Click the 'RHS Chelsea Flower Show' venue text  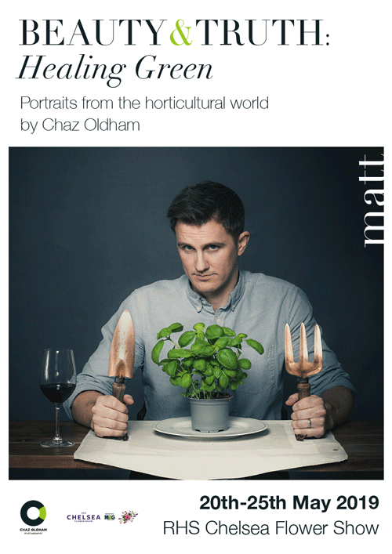[270, 528]
